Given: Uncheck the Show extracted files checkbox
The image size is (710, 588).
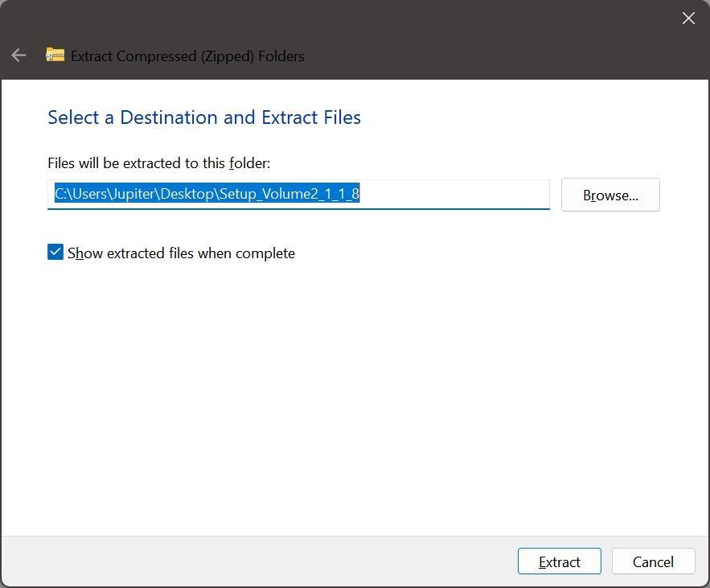Looking at the screenshot, I should coord(55,252).
